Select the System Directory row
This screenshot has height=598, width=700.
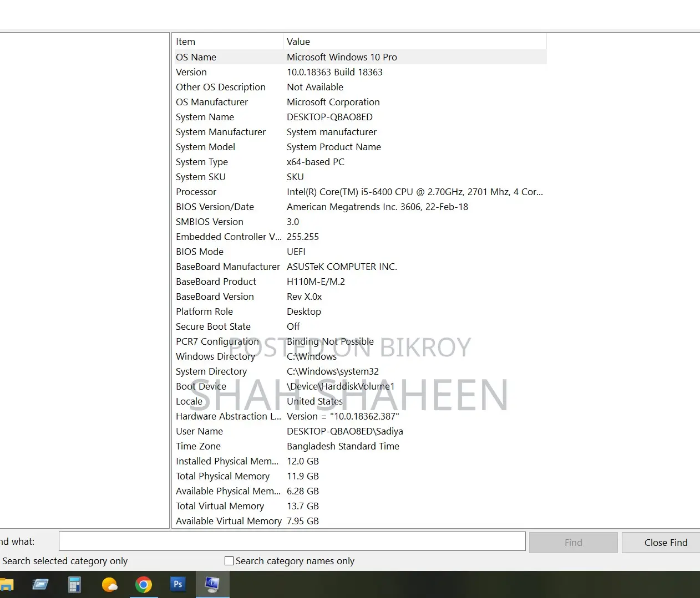point(361,371)
